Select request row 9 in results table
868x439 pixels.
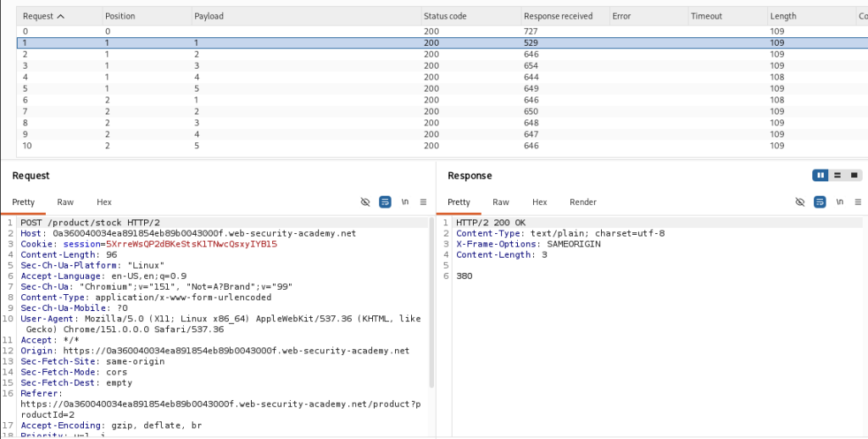(x=442, y=134)
